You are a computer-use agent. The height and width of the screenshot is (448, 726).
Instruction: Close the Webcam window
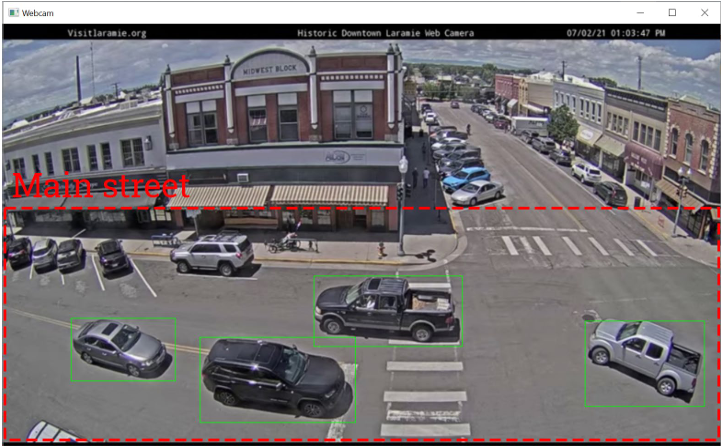(x=707, y=12)
